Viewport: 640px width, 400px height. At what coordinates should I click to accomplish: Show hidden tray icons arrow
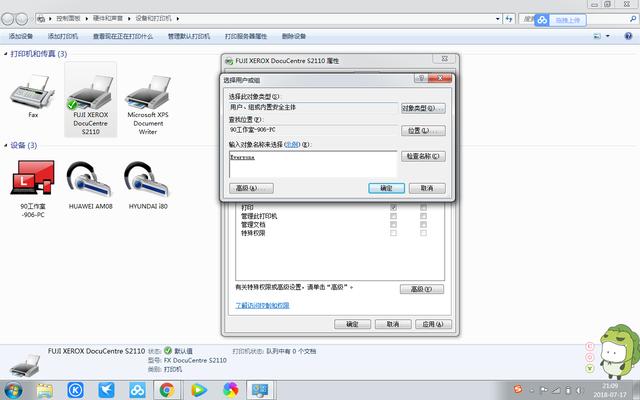point(531,391)
